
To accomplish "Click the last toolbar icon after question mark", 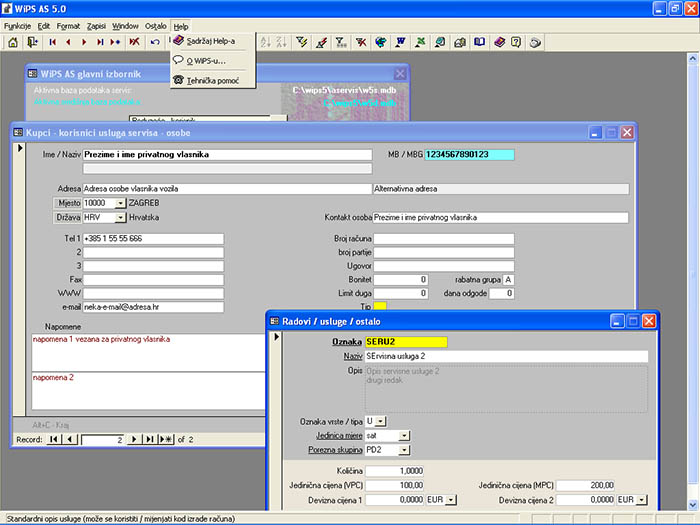I will pos(535,42).
